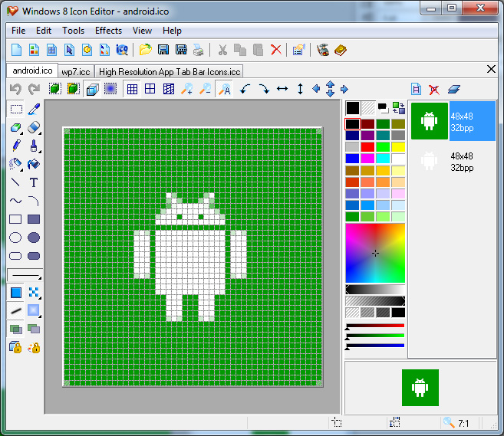The image size is (504, 436).
Task: Pick the outlined rounded rectangle tool
Action: coord(15,256)
